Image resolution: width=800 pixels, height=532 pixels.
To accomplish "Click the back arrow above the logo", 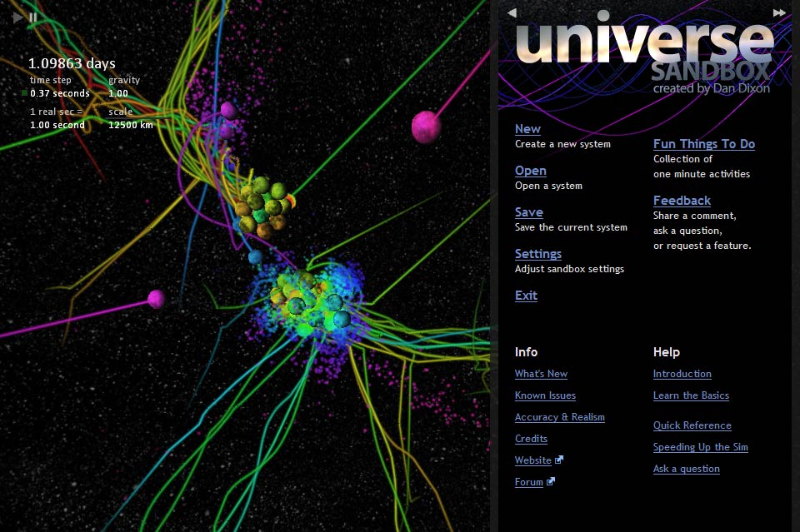I will [512, 12].
